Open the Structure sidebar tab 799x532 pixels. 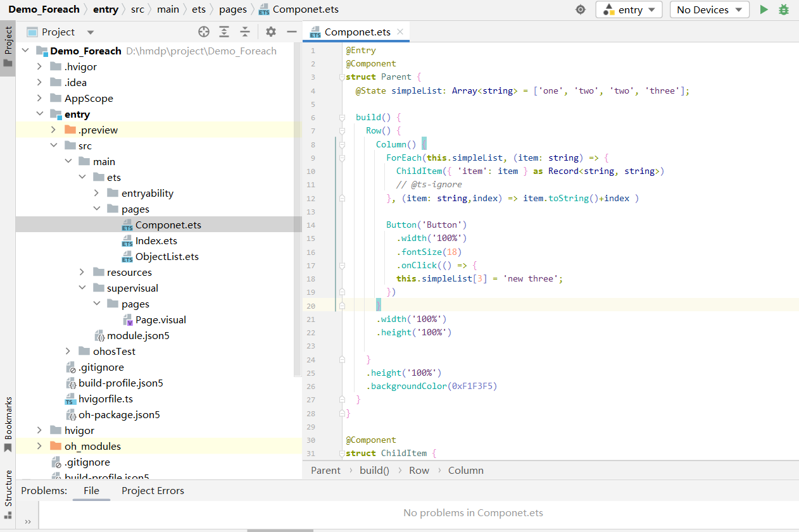click(8, 493)
